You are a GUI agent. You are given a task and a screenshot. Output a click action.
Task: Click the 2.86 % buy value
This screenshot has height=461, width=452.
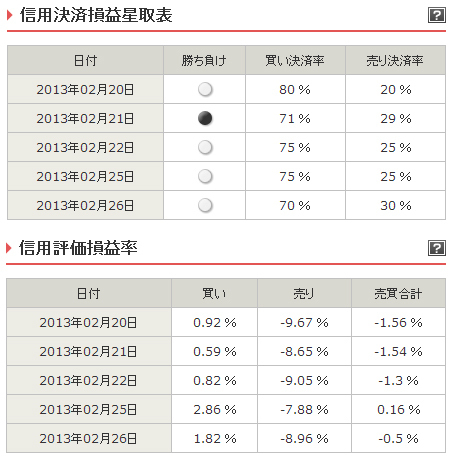[215, 410]
